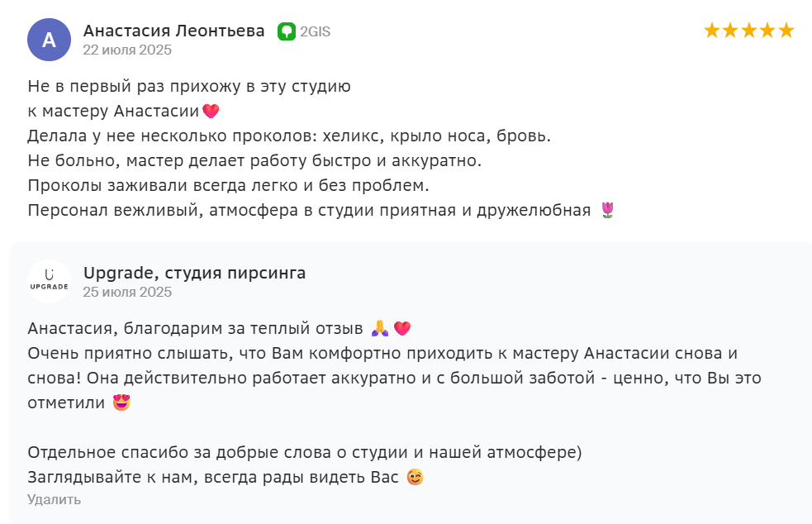Click the heart-eyes emoji after "отметили"

121,403
